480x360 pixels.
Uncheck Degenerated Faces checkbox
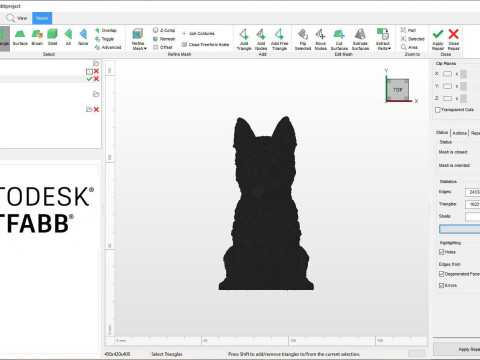441,274
